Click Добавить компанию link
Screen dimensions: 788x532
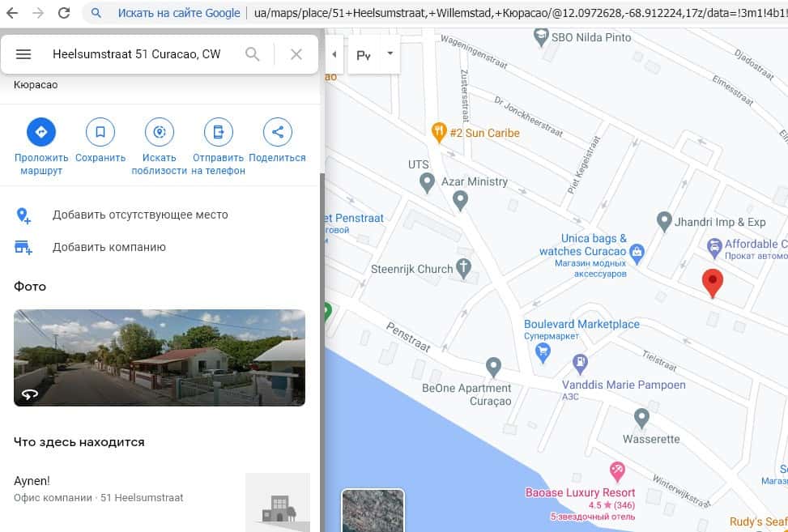point(109,248)
